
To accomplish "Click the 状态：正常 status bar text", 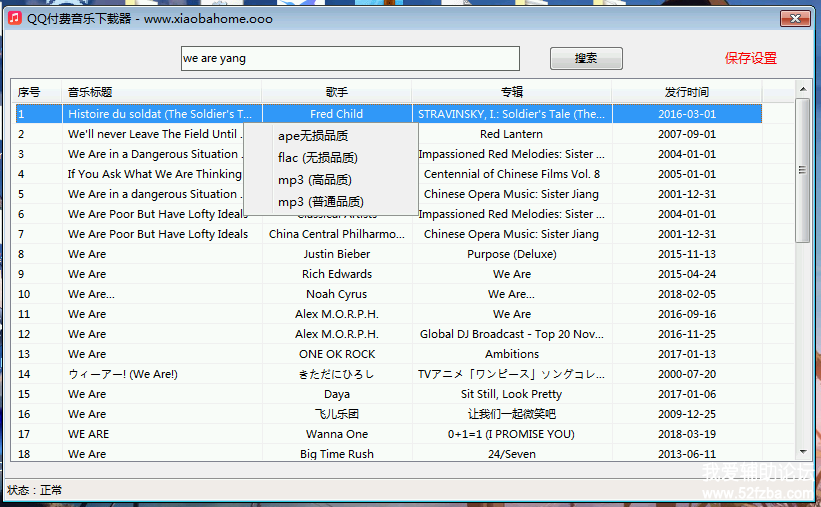I will 35,490.
